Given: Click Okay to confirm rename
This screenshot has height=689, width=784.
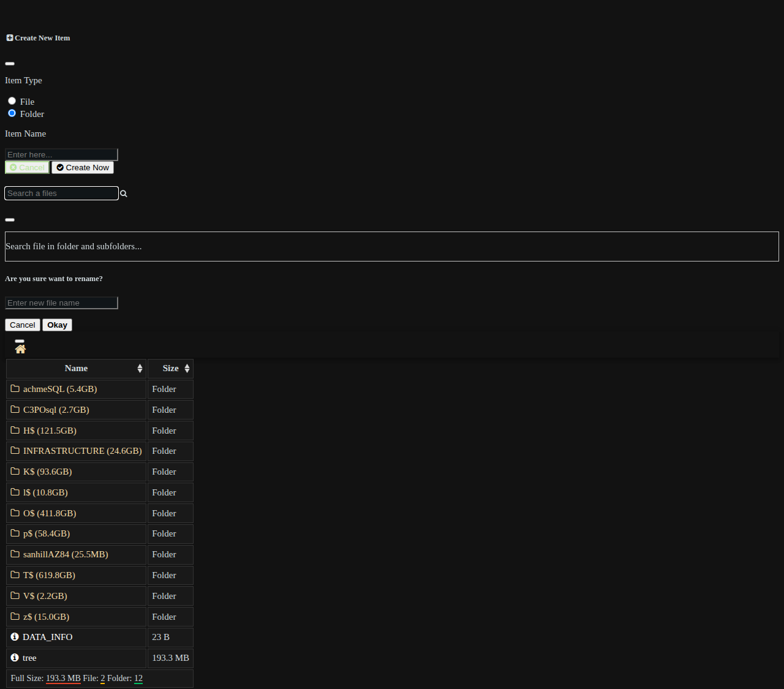Looking at the screenshot, I should [57, 325].
